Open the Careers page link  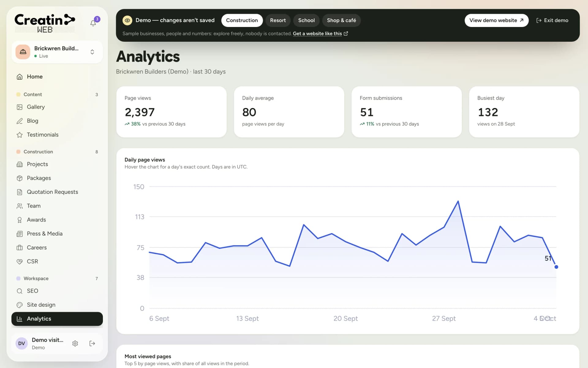pyautogui.click(x=57, y=247)
